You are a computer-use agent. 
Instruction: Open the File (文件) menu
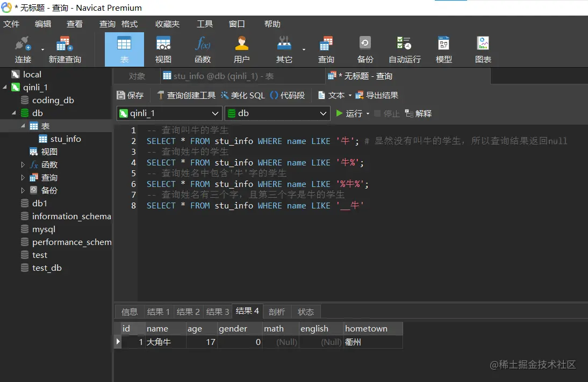pos(11,24)
